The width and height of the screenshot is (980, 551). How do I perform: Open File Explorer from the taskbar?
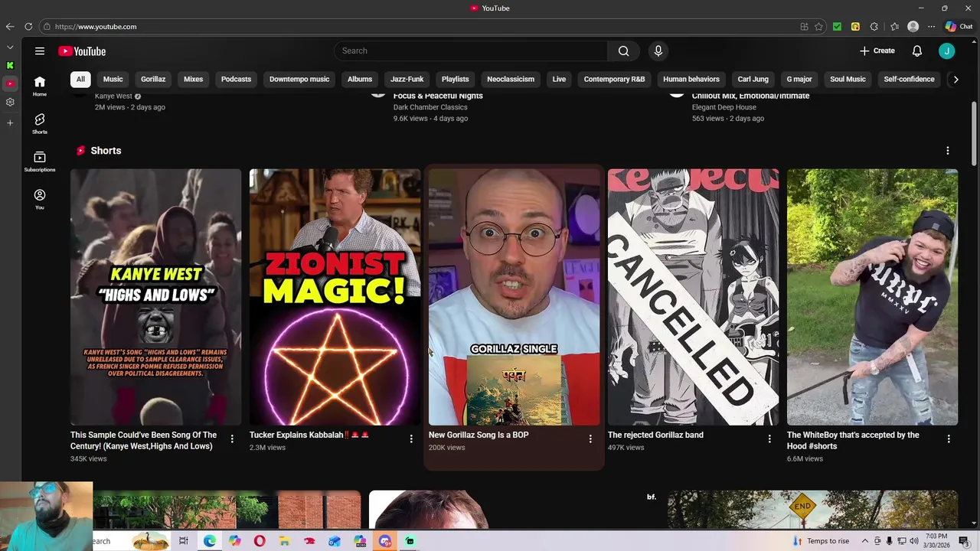coord(284,541)
